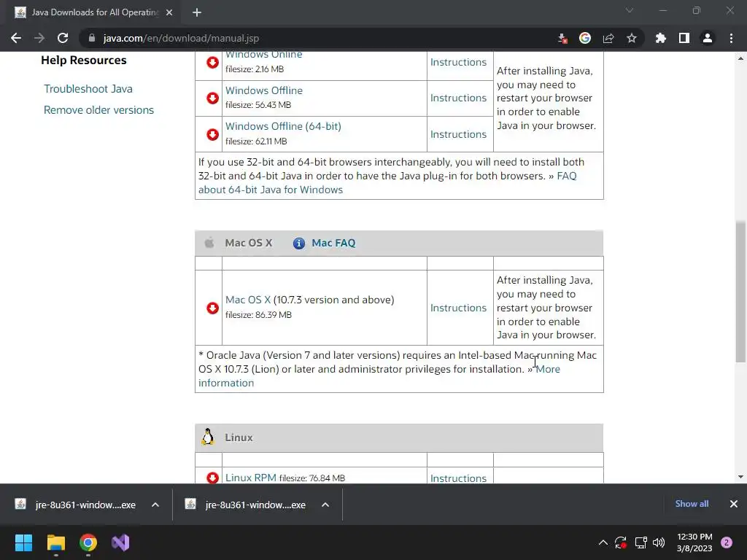The width and height of the screenshot is (747, 560).
Task: Open a new tab with the plus button
Action: click(197, 12)
